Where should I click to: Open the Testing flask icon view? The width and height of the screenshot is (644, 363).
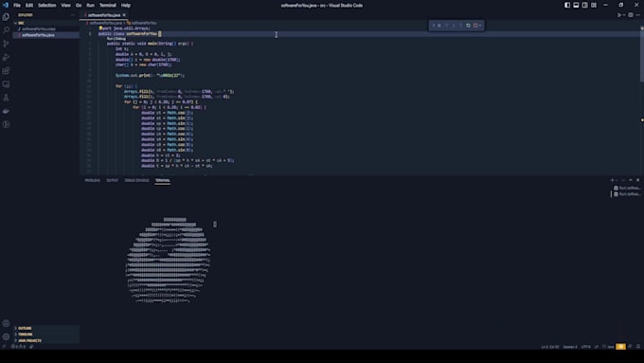pos(7,98)
